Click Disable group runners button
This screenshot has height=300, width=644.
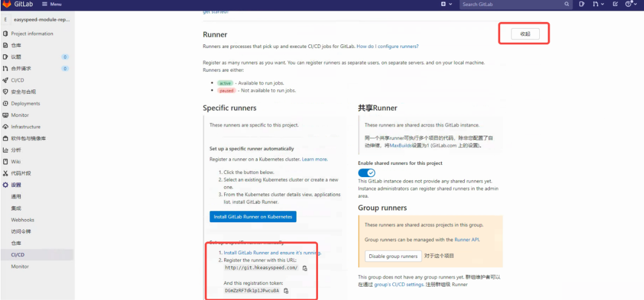click(x=393, y=256)
